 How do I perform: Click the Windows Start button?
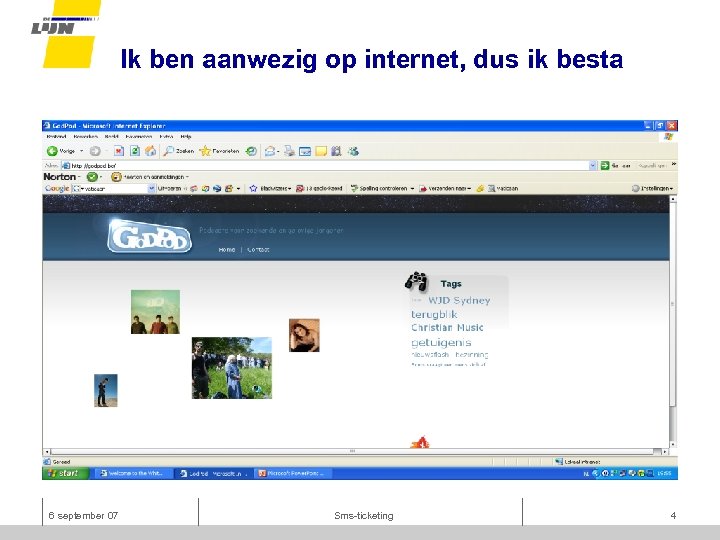point(65,473)
